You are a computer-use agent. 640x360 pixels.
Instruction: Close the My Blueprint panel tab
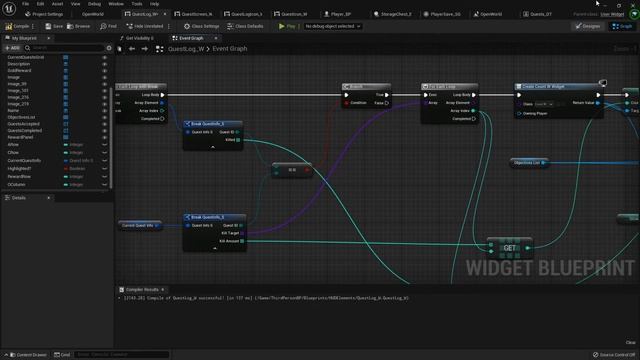49,38
